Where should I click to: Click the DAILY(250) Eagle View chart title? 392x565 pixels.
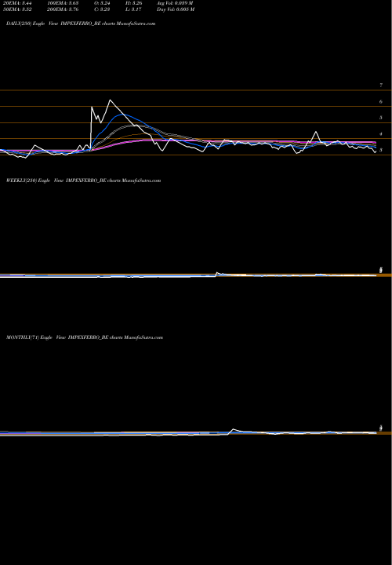click(x=81, y=24)
